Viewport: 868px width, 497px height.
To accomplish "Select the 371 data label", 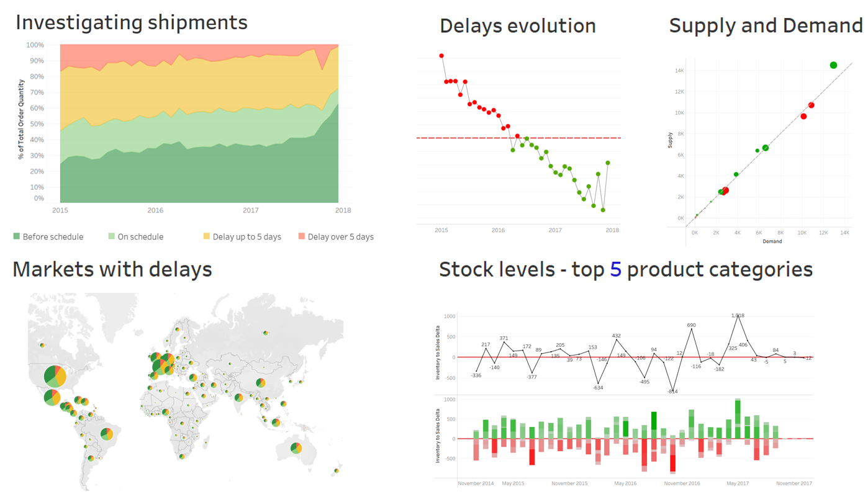I will pos(504,338).
